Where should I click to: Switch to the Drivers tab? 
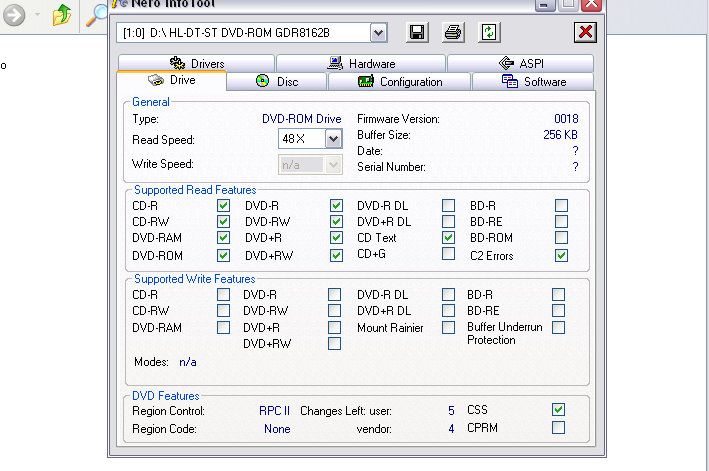point(196,63)
